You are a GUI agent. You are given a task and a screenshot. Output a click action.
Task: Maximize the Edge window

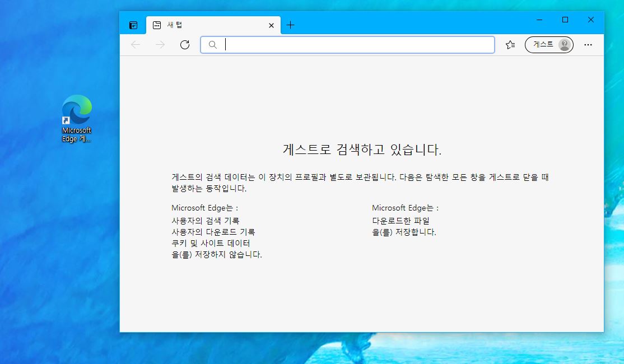[565, 20]
